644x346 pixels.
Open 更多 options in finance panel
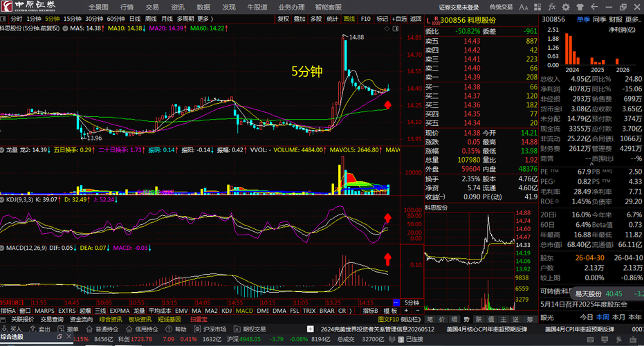click(633, 19)
